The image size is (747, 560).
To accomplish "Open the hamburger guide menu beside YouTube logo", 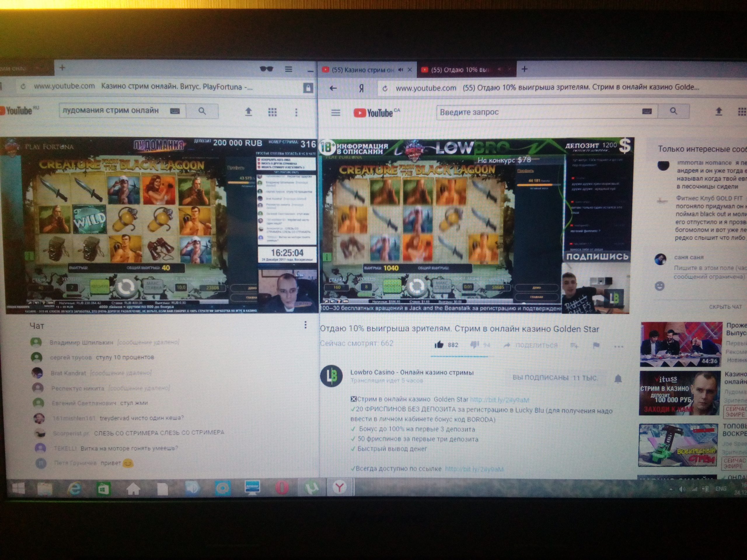I will point(335,112).
